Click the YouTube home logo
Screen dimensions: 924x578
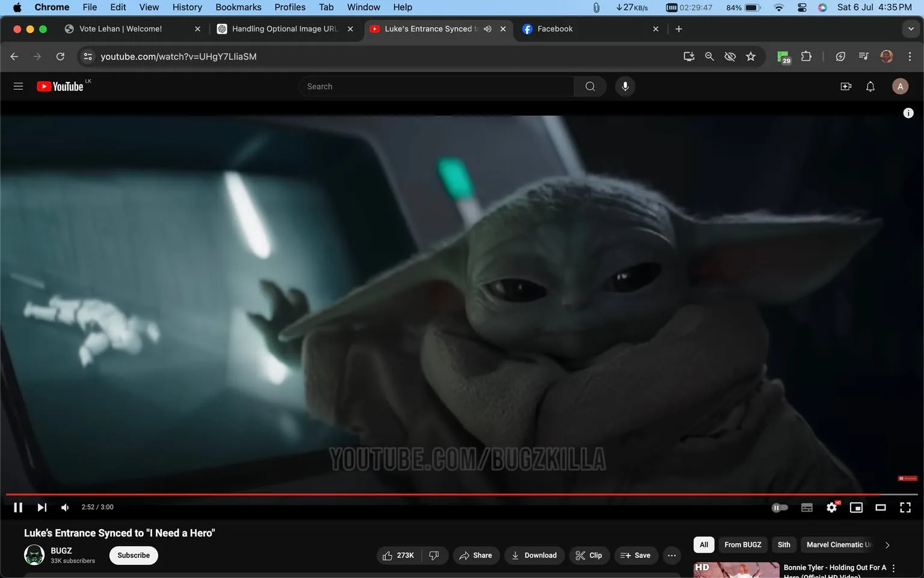(x=60, y=86)
